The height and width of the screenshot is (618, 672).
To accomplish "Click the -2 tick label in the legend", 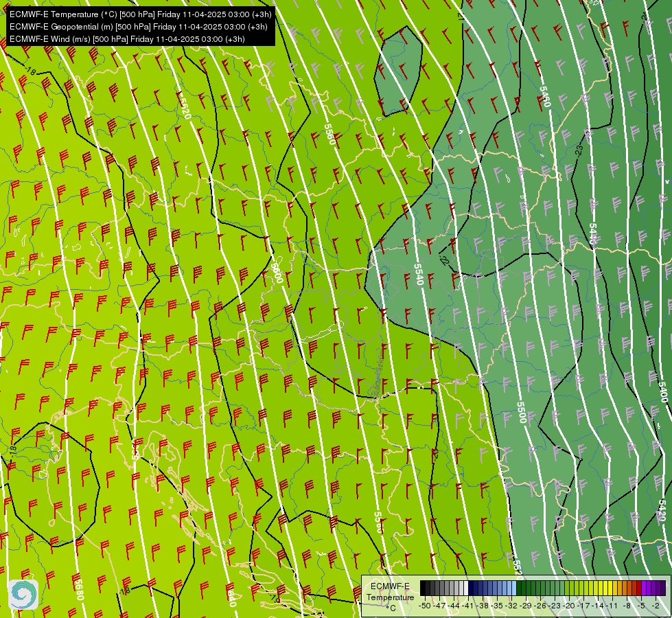I will coord(656,606).
